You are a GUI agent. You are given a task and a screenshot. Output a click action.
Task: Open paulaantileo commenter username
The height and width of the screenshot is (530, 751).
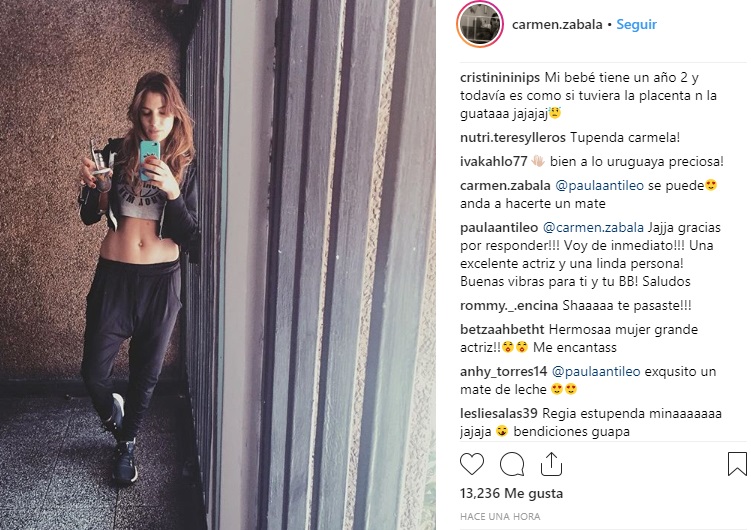tap(499, 228)
